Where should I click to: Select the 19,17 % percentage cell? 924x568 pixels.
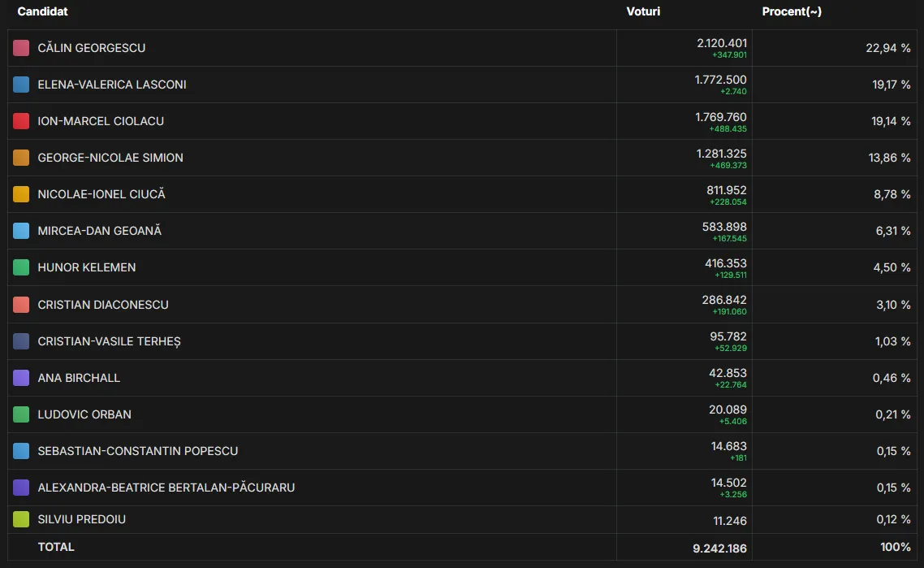coord(891,85)
